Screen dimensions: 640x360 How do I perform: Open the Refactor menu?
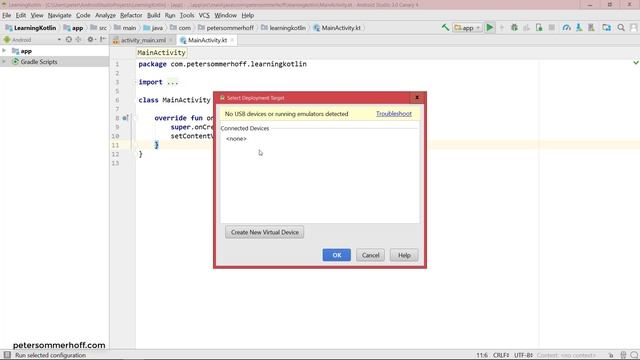point(131,15)
